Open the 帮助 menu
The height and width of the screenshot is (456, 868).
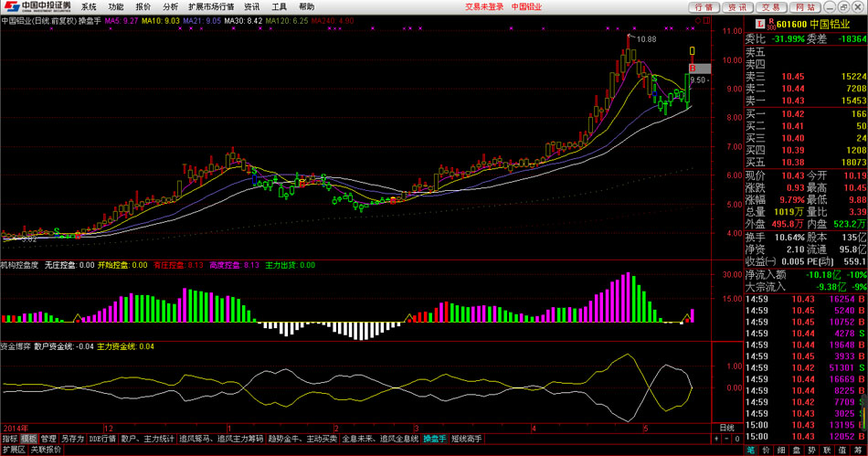(x=307, y=6)
